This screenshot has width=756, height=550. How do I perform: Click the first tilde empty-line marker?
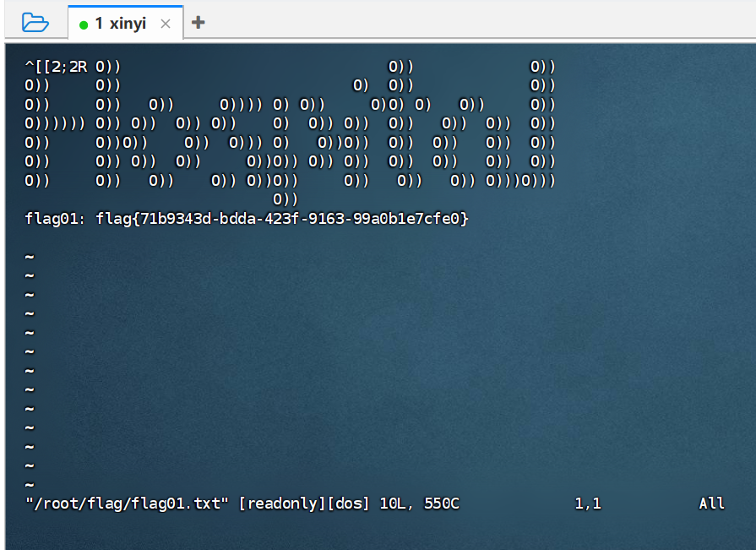(30, 257)
